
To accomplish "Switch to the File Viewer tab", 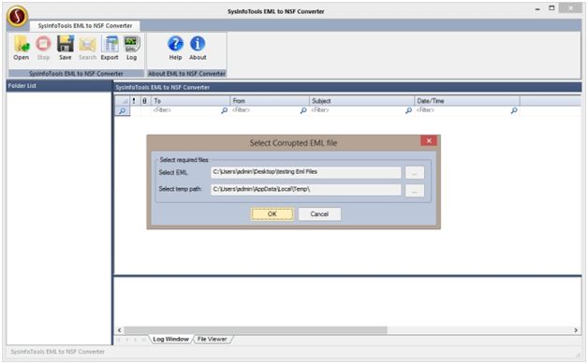I will pos(213,339).
